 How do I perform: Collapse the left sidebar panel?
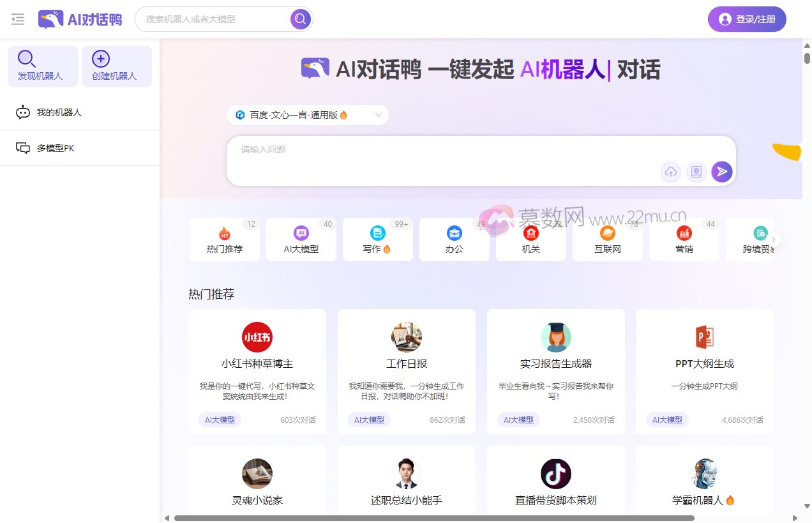click(17, 19)
